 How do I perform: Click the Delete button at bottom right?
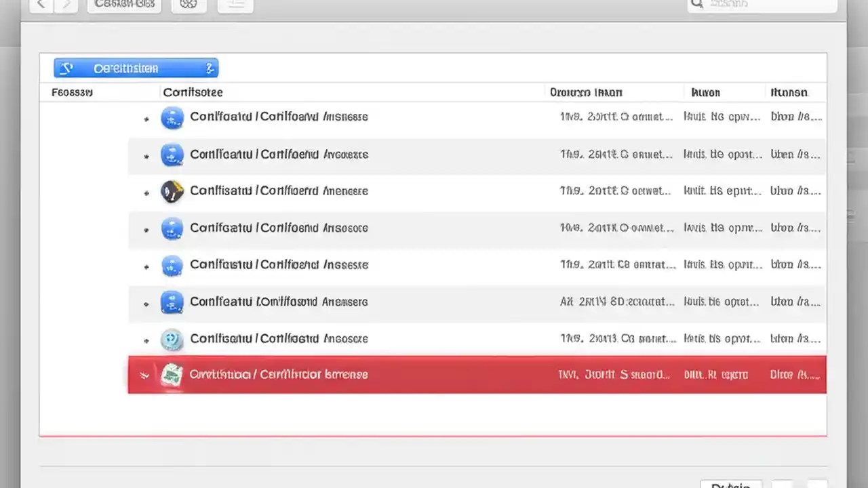click(731, 484)
